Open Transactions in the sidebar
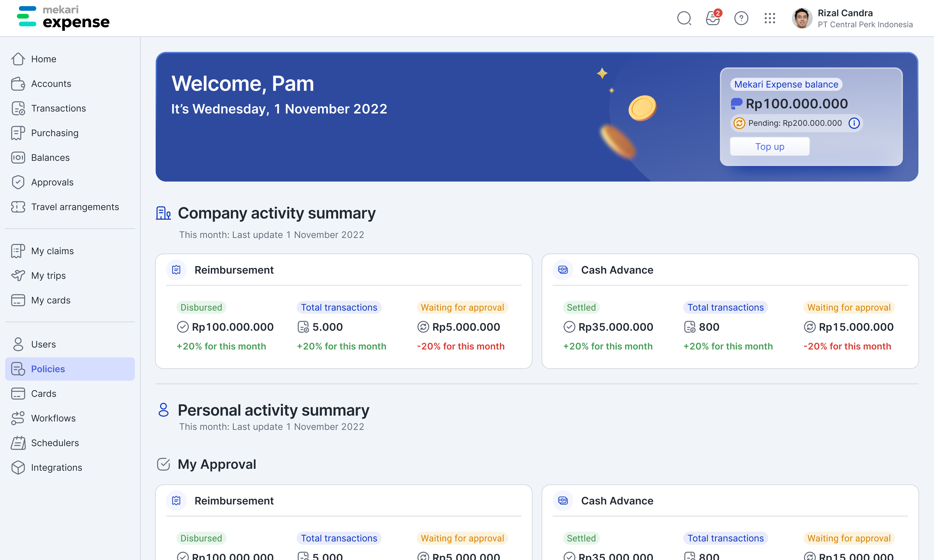Image resolution: width=934 pixels, height=560 pixels. point(58,108)
